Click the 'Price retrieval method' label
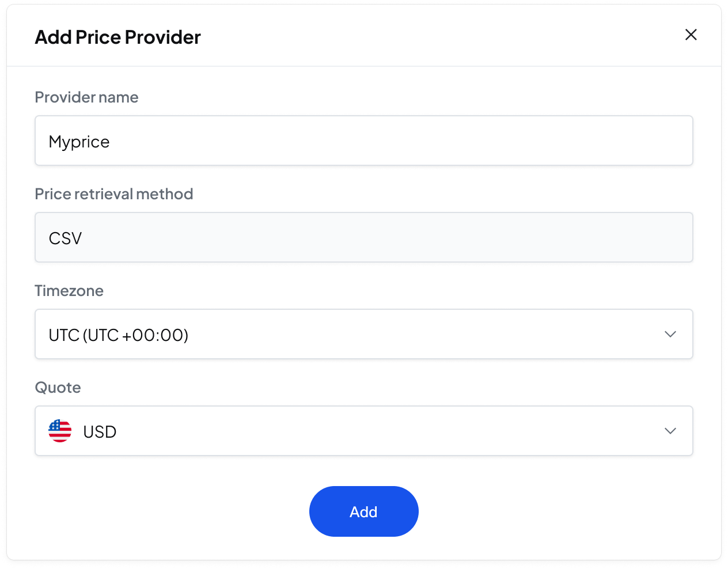728x569 pixels. [113, 194]
